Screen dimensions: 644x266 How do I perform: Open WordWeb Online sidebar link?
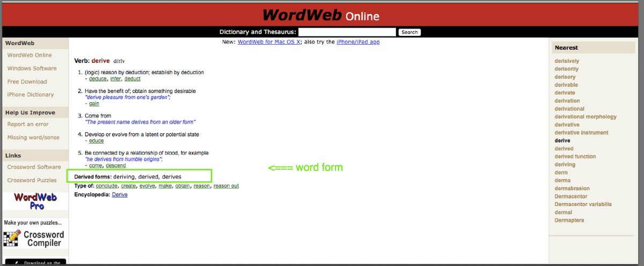coord(30,55)
